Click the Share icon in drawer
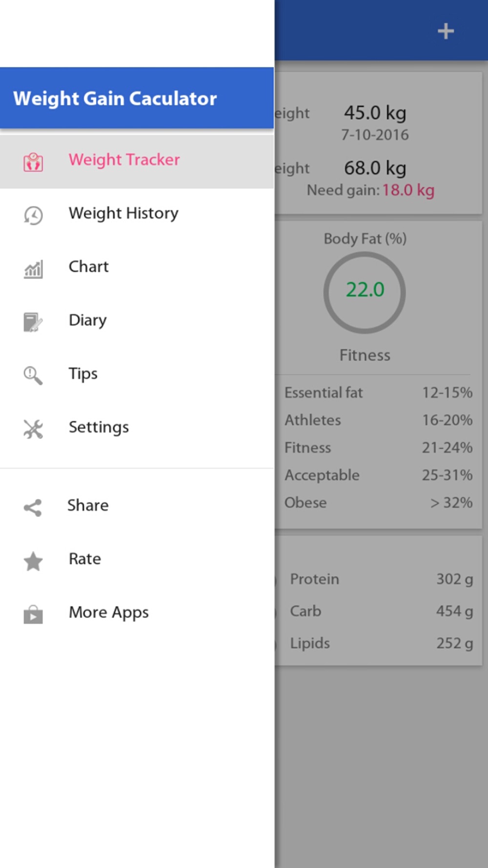 pos(33,508)
